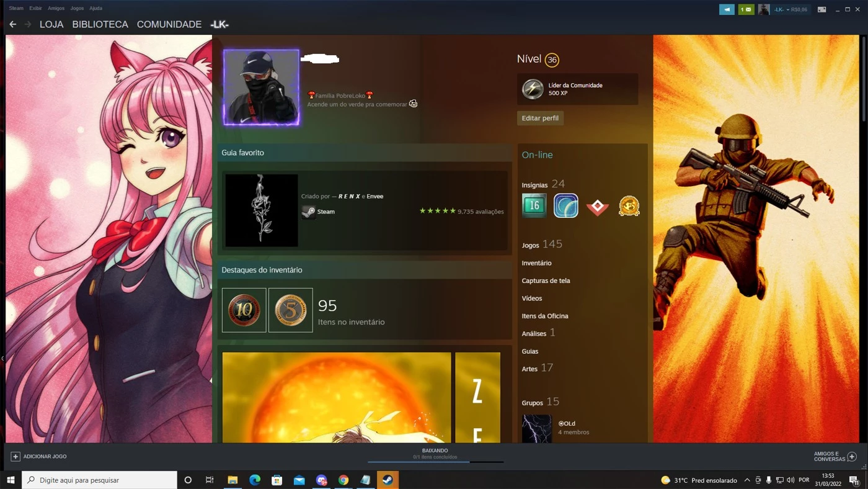Click the level 36 badge circle
The height and width of the screenshot is (489, 868).
pos(552,60)
